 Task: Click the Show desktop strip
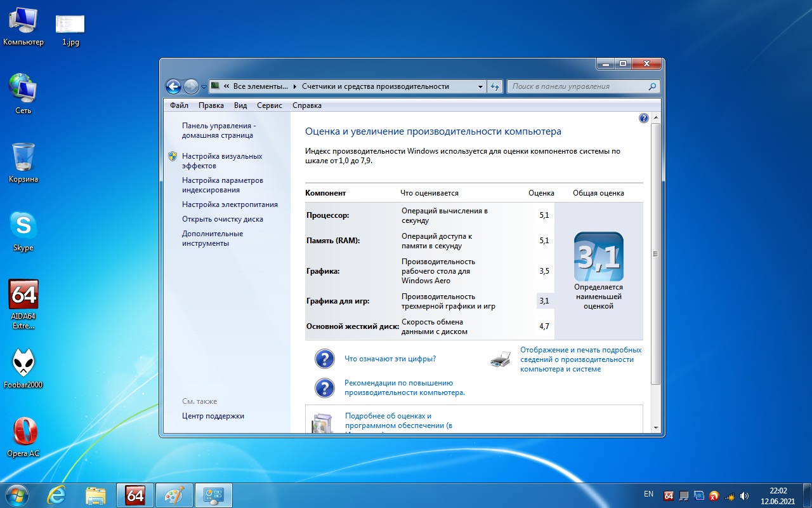coord(807,495)
